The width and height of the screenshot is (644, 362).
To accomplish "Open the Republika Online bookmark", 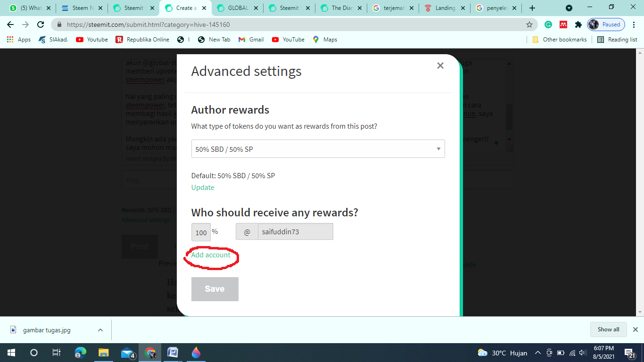I will tap(142, 40).
